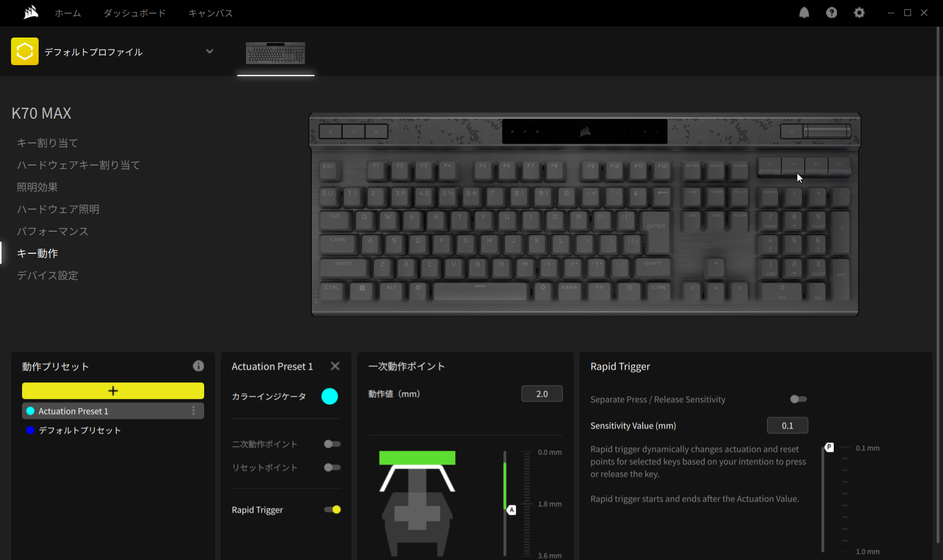Click the Corsair sail logo
The image size is (943, 560).
pos(31,12)
